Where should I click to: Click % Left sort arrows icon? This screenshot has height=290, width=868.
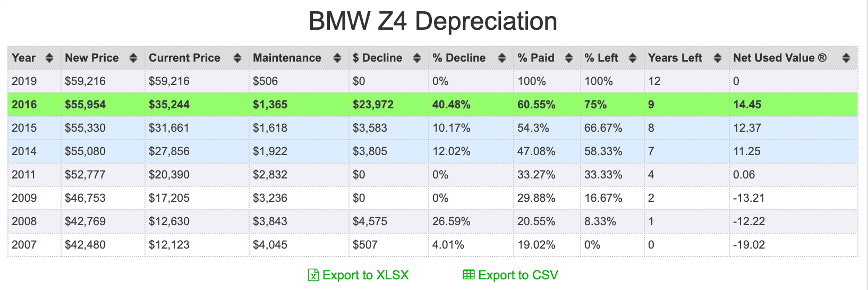click(x=633, y=58)
